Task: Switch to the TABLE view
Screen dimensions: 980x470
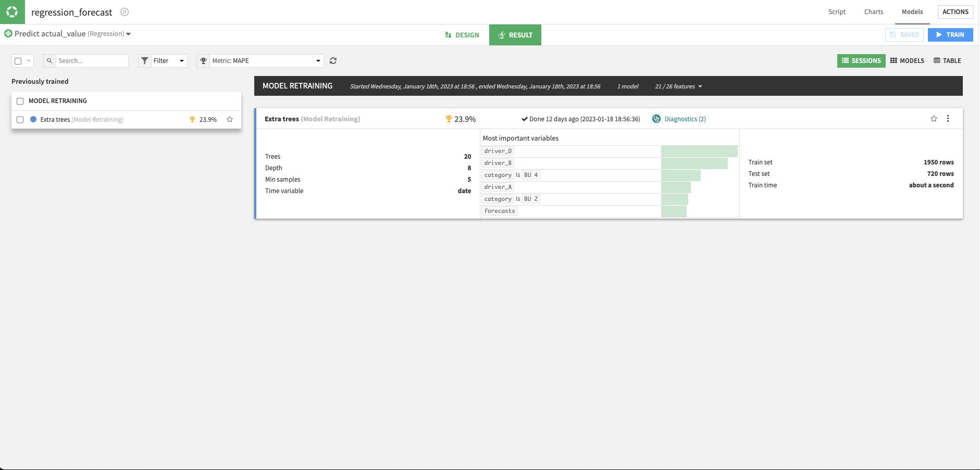Action: point(947,60)
